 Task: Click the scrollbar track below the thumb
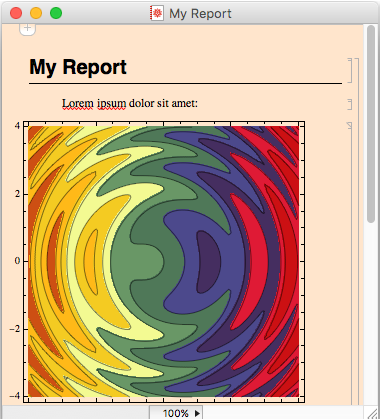371,313
